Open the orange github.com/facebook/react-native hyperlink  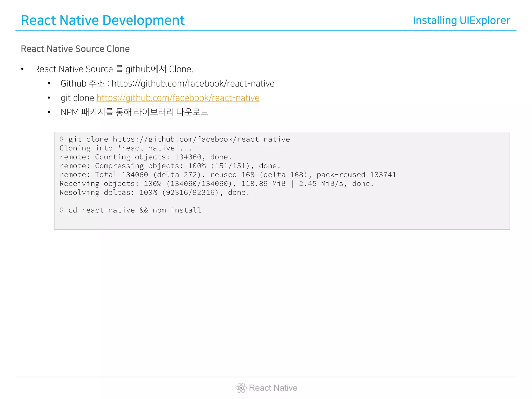178,98
